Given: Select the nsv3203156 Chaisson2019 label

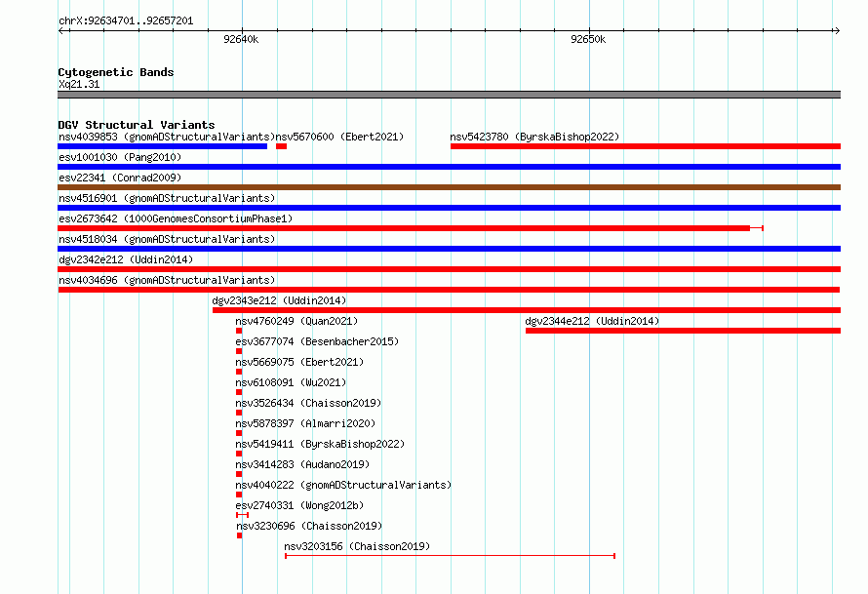Looking at the screenshot, I should (x=357, y=546).
